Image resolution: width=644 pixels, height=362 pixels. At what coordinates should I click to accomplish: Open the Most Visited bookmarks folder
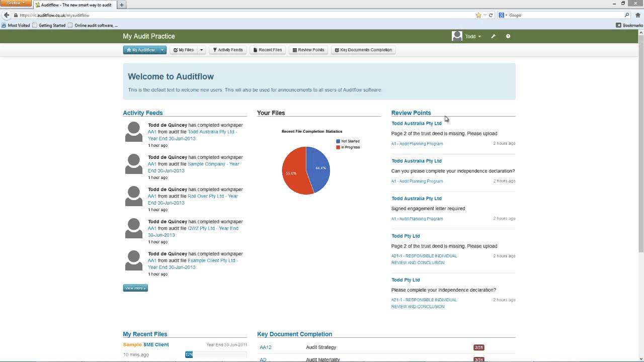point(16,25)
